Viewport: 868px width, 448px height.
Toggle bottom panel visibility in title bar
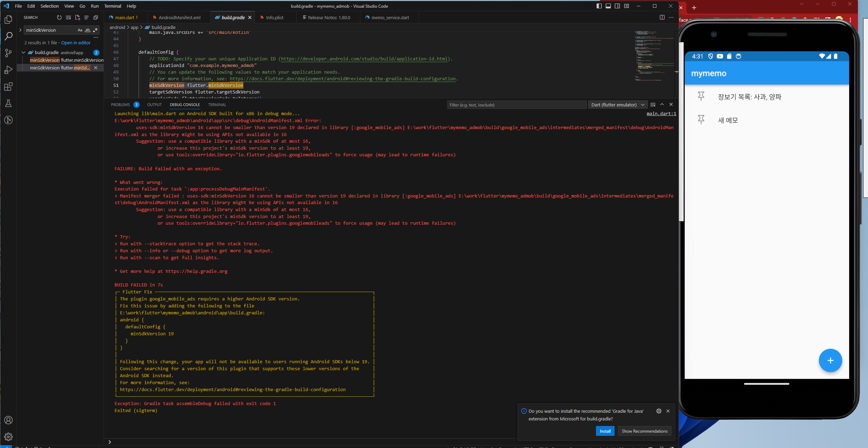tap(608, 6)
